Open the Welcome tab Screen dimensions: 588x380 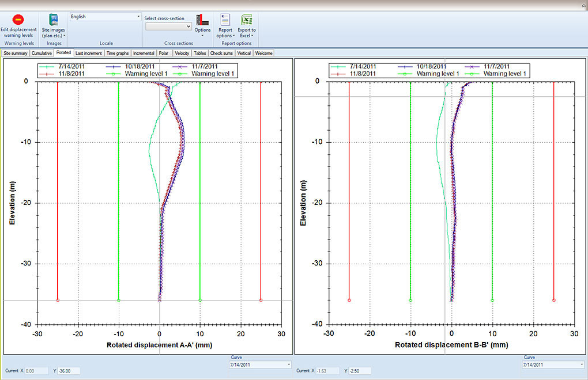(264, 53)
